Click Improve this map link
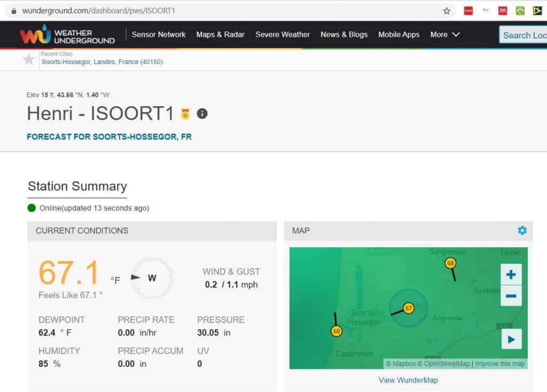Viewport: 547px width, 392px height. click(500, 364)
